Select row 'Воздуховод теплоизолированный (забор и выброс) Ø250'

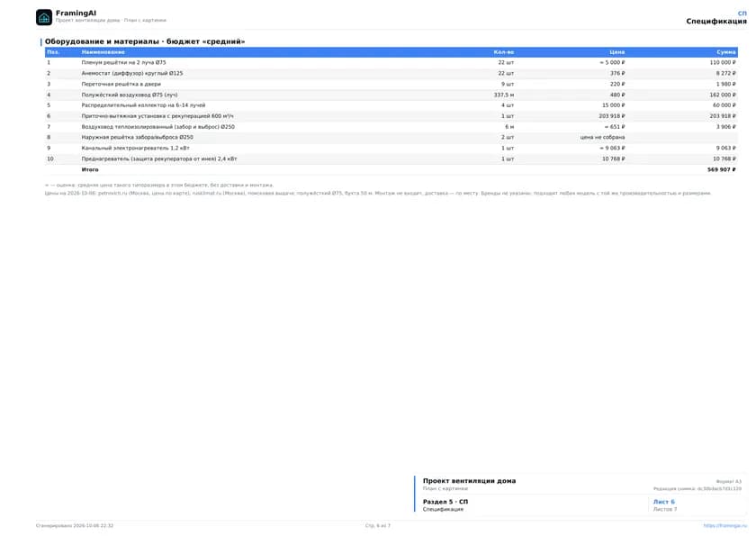(391, 127)
